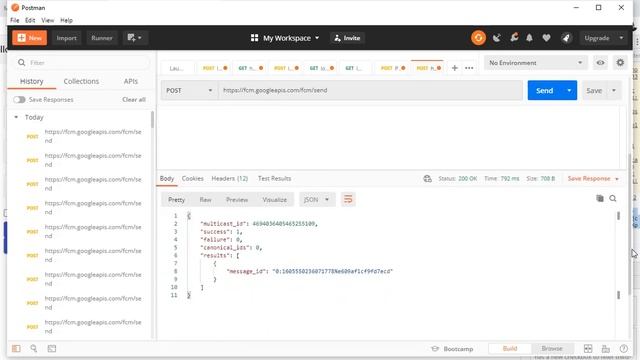Open notifications bell icon
The height and width of the screenshot is (360, 640).
529,38
